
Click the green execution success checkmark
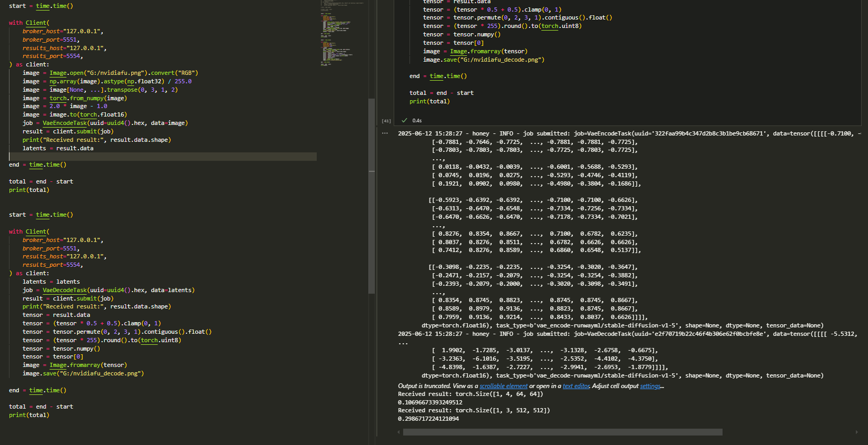(404, 120)
